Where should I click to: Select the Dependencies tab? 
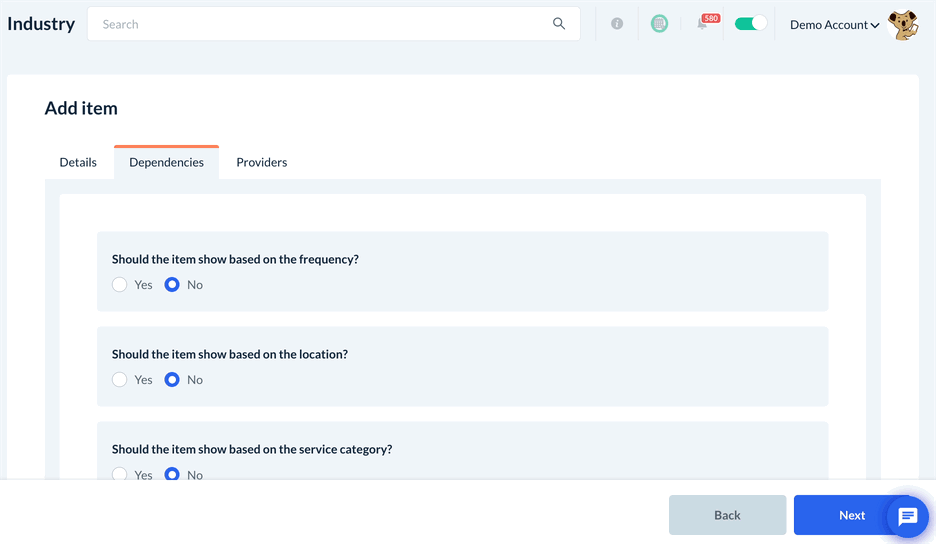(x=166, y=162)
